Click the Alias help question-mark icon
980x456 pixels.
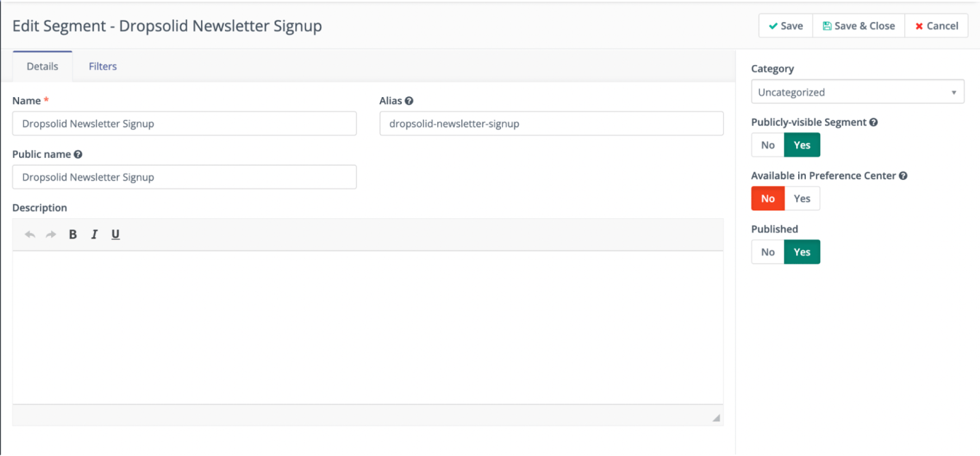409,101
